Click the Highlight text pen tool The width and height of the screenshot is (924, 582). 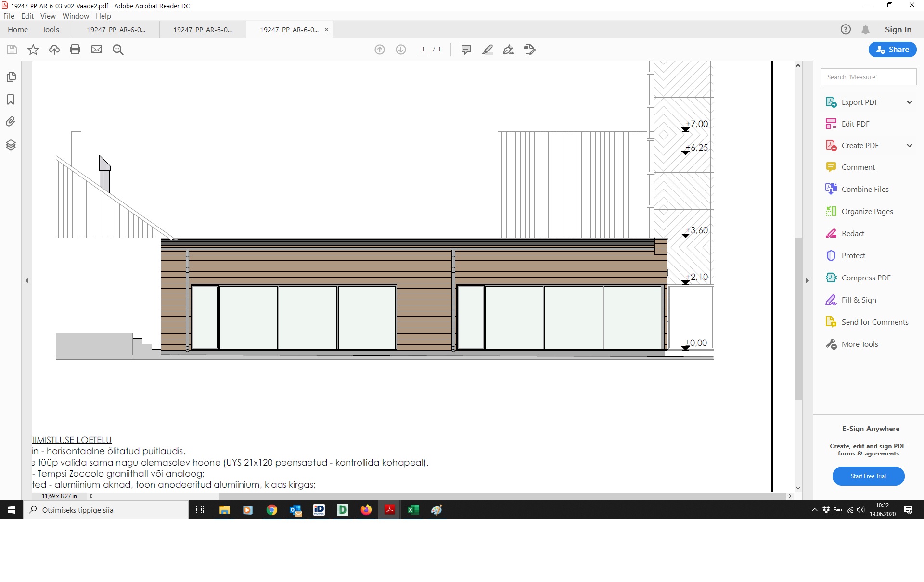(487, 50)
